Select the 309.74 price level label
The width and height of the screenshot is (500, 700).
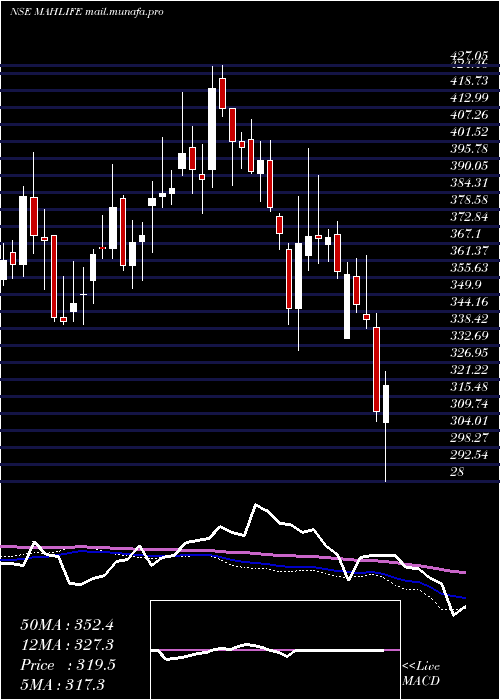coord(469,403)
